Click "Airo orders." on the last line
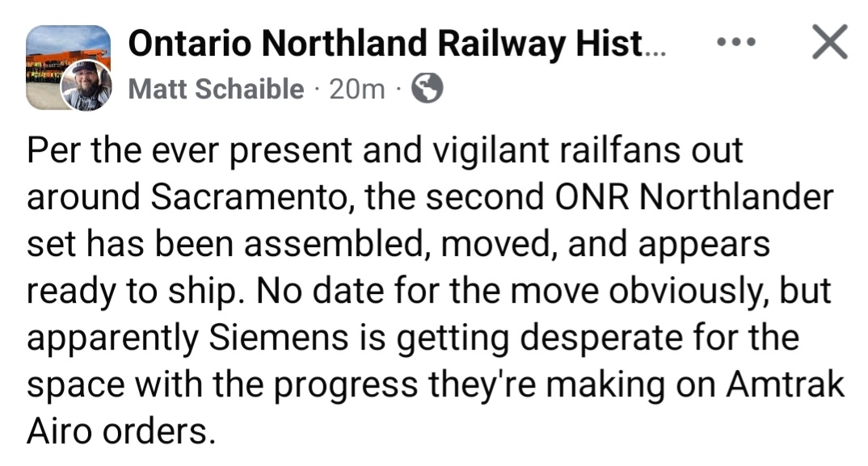 121,430
